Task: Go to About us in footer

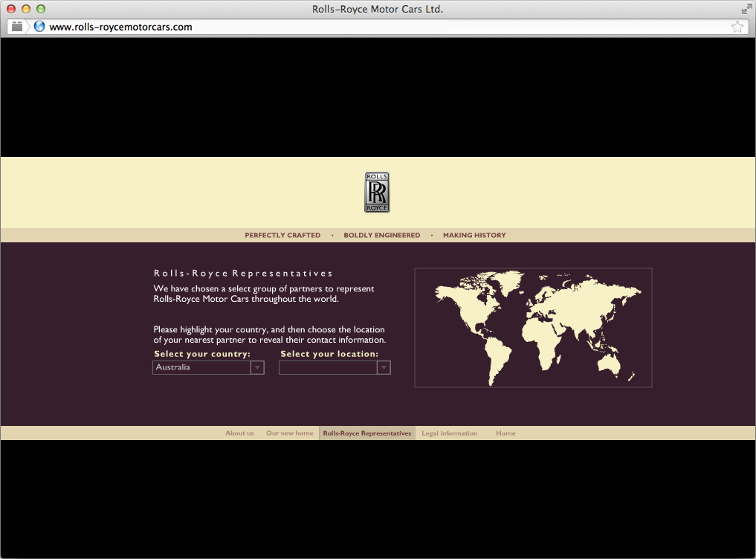Action: (239, 433)
